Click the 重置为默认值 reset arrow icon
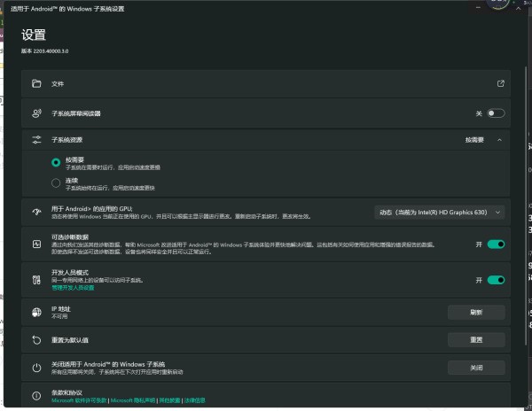Image resolution: width=532 pixels, height=411 pixels. coord(36,340)
